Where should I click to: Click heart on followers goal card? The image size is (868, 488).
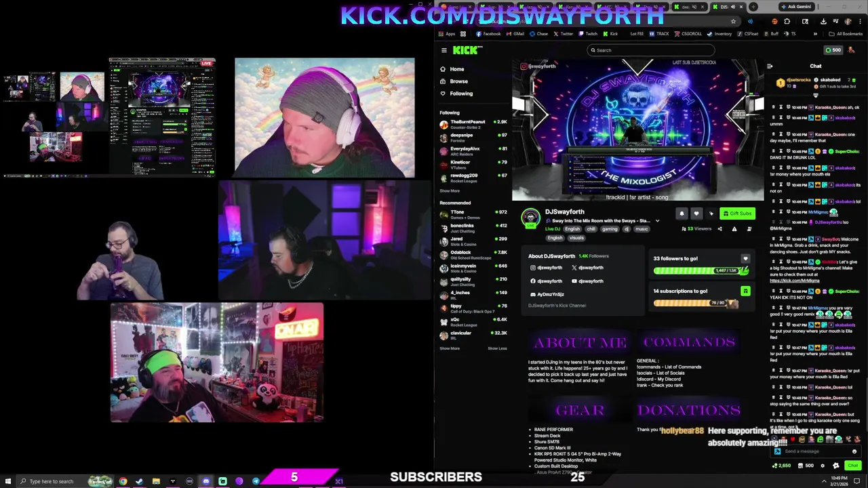(x=745, y=259)
